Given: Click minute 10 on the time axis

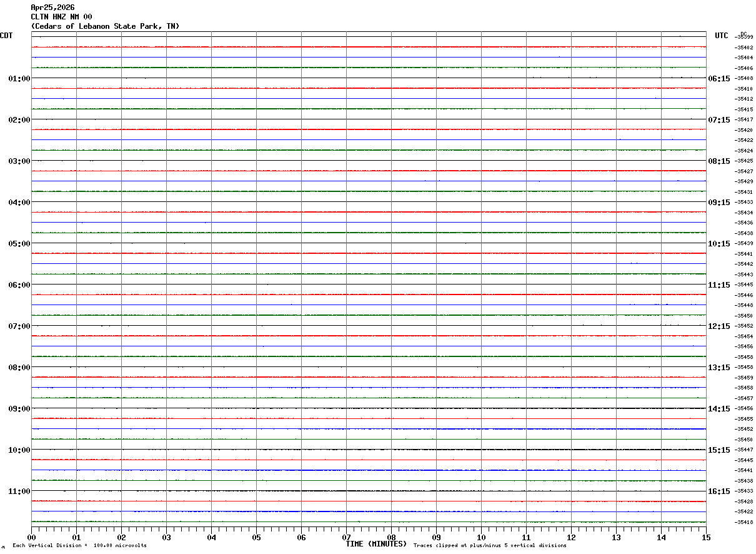Looking at the screenshot, I should pyautogui.click(x=481, y=537).
